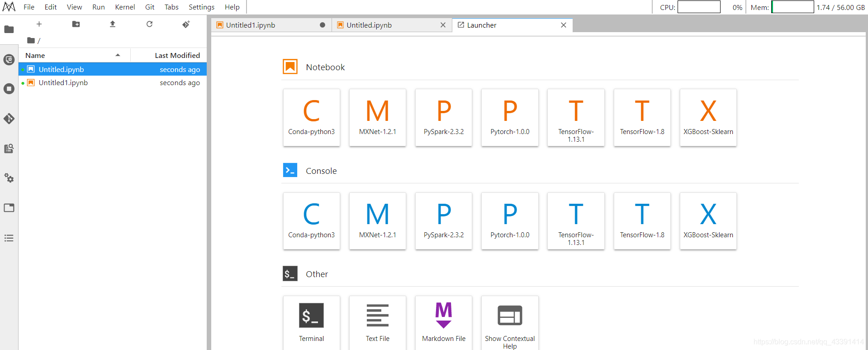
Task: Click unsaved dot on Untitled1.ipynb tab
Action: [323, 25]
